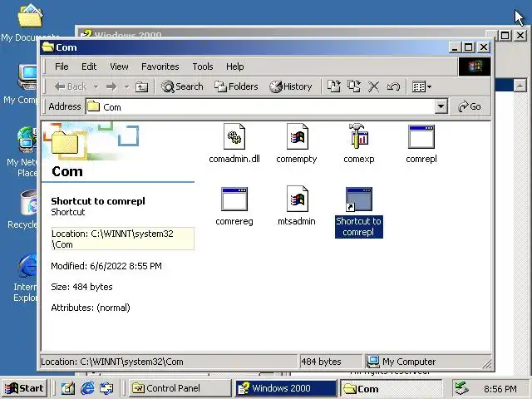Click the system tray network icon
The width and height of the screenshot is (532, 399).
click(462, 388)
